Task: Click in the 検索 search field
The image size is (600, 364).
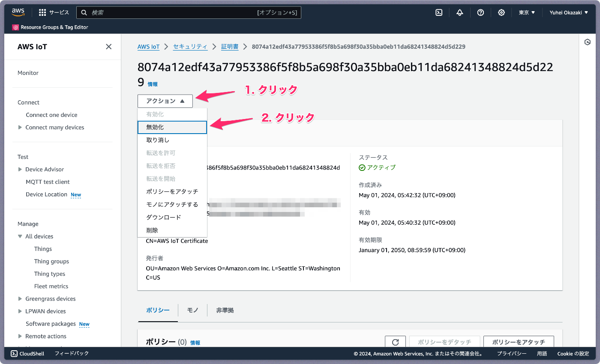Action: pyautogui.click(x=189, y=12)
